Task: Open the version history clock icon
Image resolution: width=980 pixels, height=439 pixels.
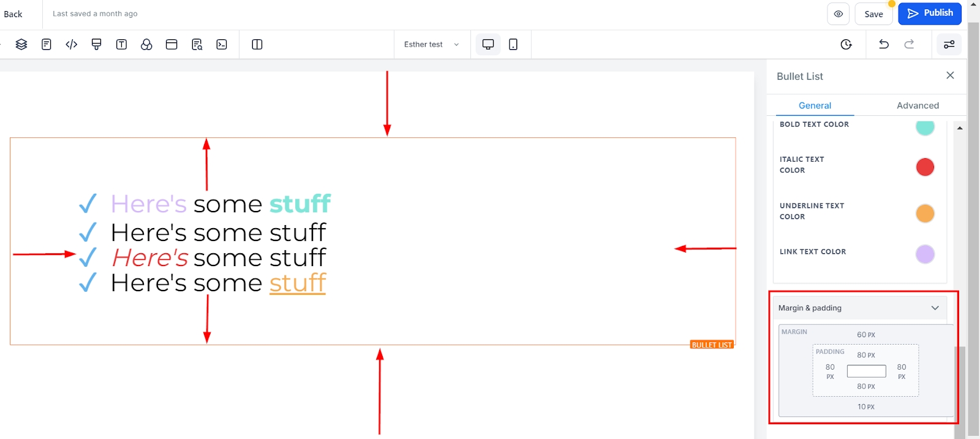Action: click(846, 44)
